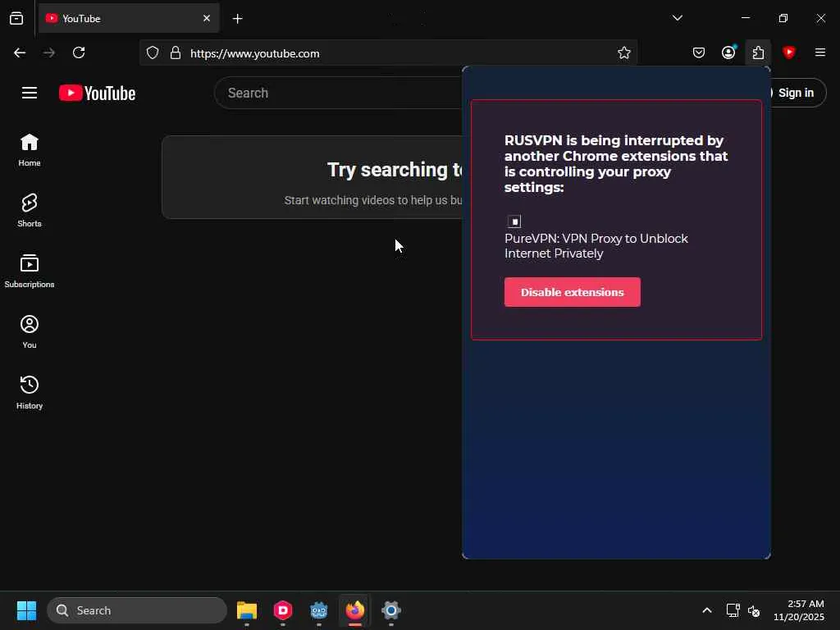Expand the list all tabs chevron

[x=677, y=18]
